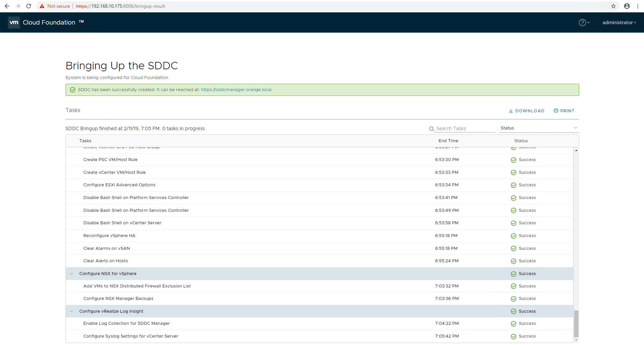Bookmark page with star icon
644x345 pixels.
[613, 6]
